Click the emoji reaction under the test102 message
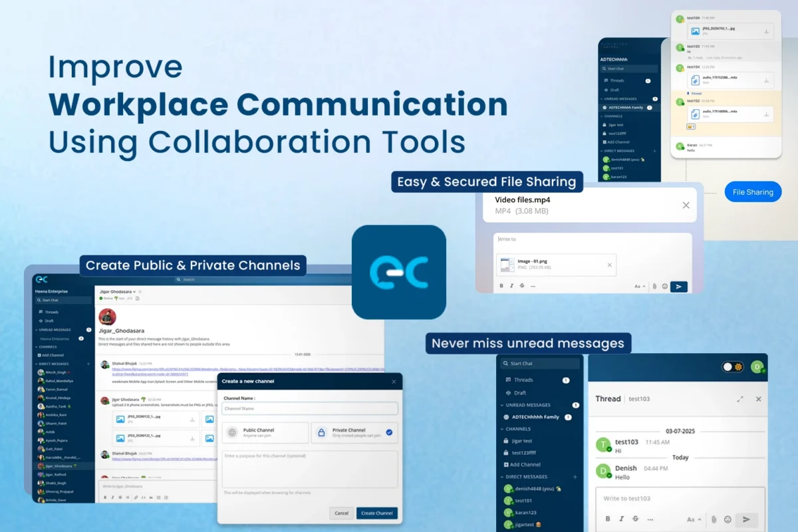The height and width of the screenshot is (532, 798). [691, 126]
